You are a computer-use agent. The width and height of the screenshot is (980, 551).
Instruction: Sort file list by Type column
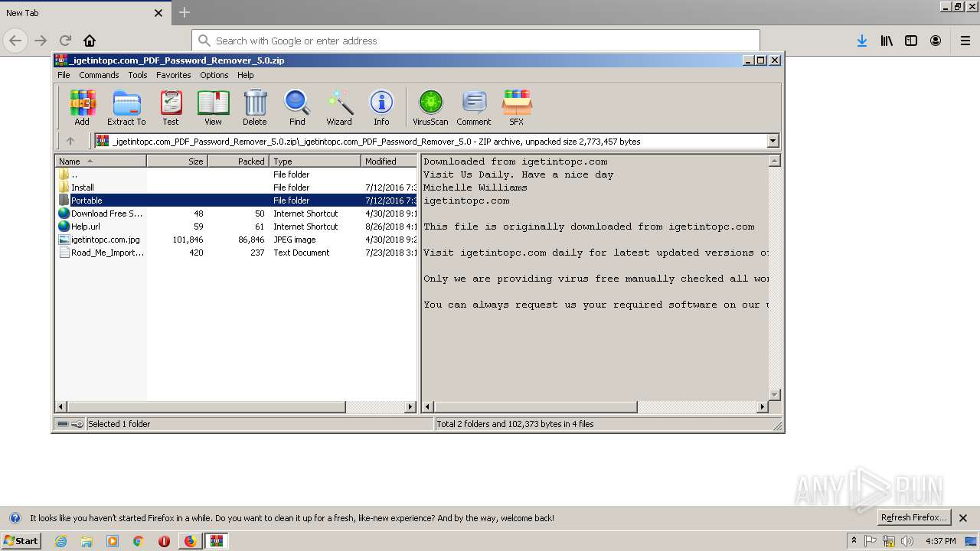tap(315, 161)
